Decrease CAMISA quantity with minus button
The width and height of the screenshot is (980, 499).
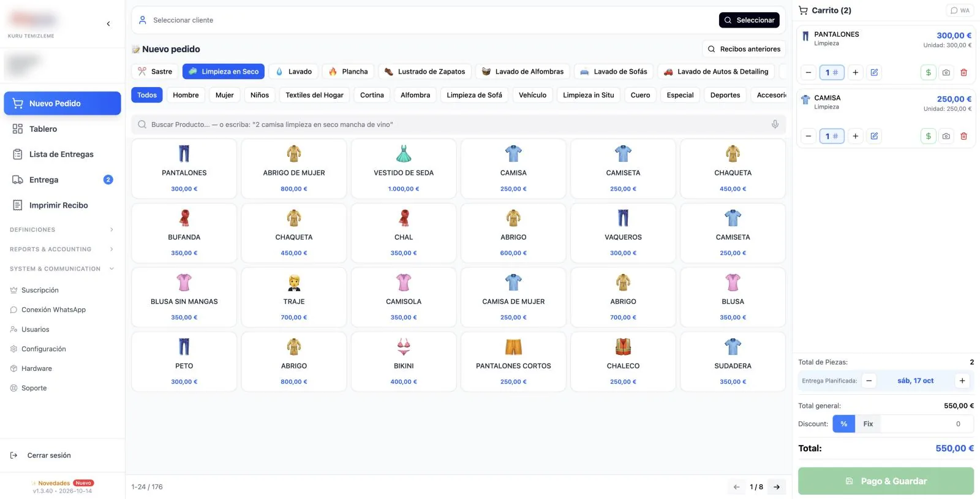pyautogui.click(x=809, y=136)
